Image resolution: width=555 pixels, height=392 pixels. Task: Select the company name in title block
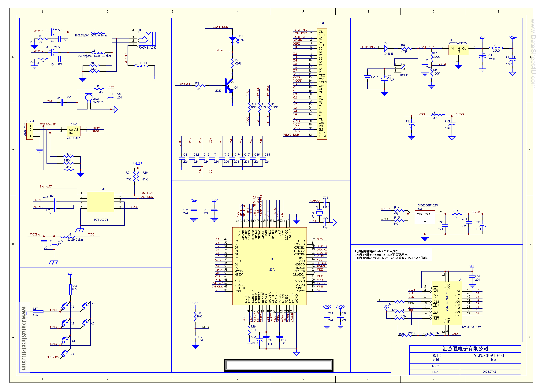(x=465, y=349)
